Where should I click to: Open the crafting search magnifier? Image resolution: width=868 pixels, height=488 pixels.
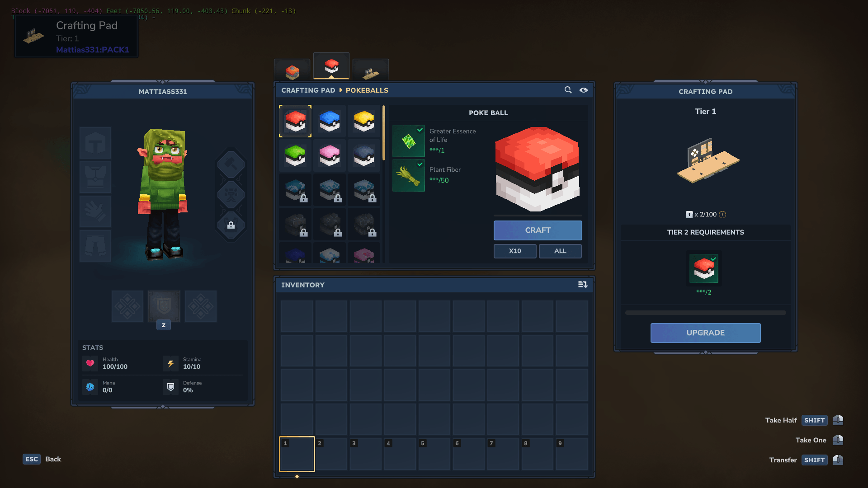pos(568,90)
